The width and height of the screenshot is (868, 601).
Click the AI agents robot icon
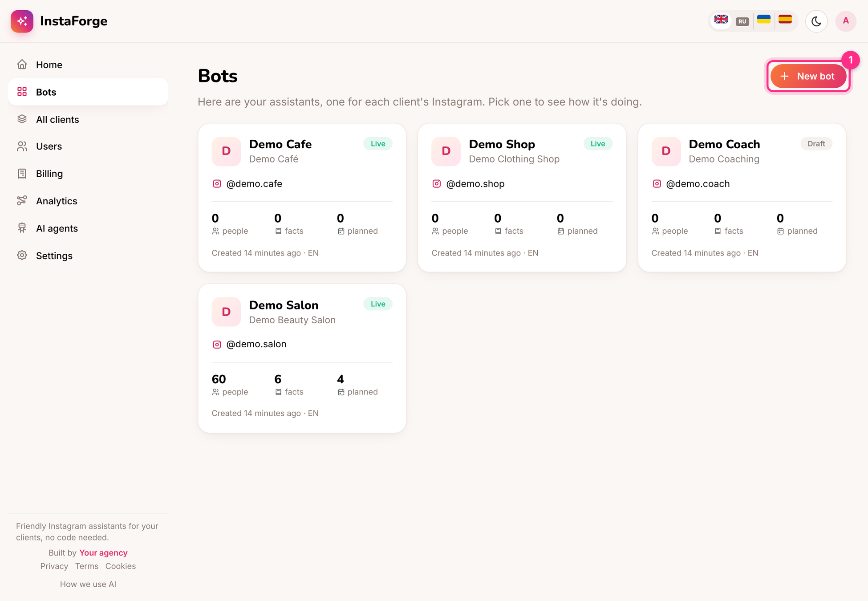pos(22,228)
